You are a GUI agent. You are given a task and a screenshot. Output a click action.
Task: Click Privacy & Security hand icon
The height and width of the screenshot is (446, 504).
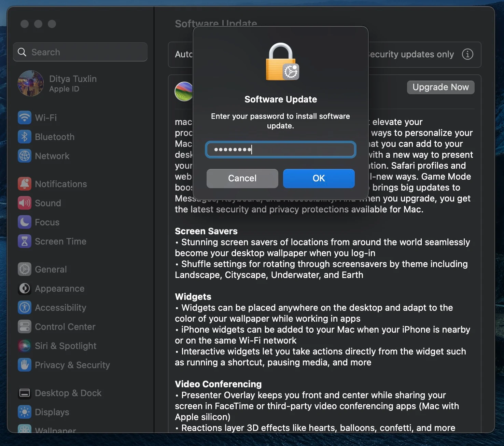pos(25,365)
